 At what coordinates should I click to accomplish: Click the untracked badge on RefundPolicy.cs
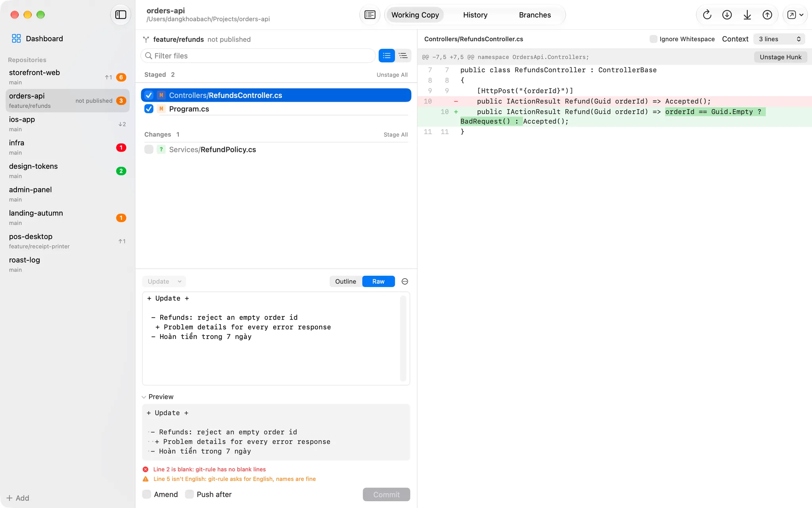(x=161, y=149)
